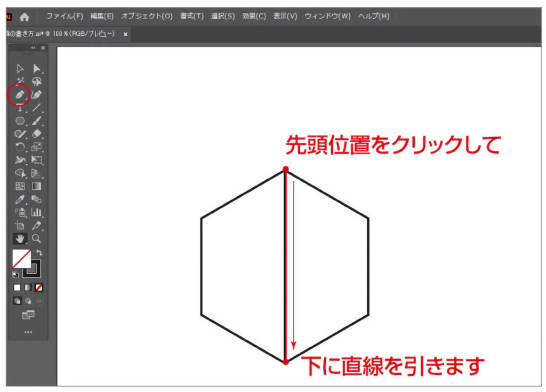
Task: Swap fill and stroke colors
Action: [x=39, y=253]
